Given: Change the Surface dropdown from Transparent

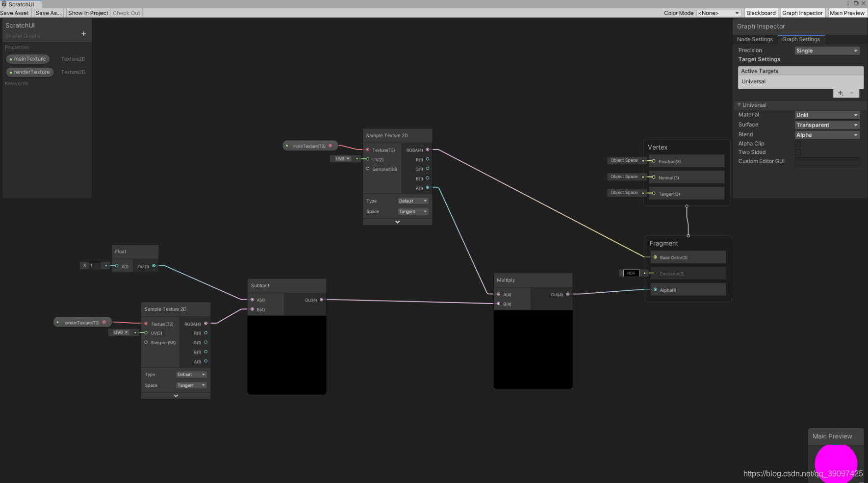Looking at the screenshot, I should [827, 125].
